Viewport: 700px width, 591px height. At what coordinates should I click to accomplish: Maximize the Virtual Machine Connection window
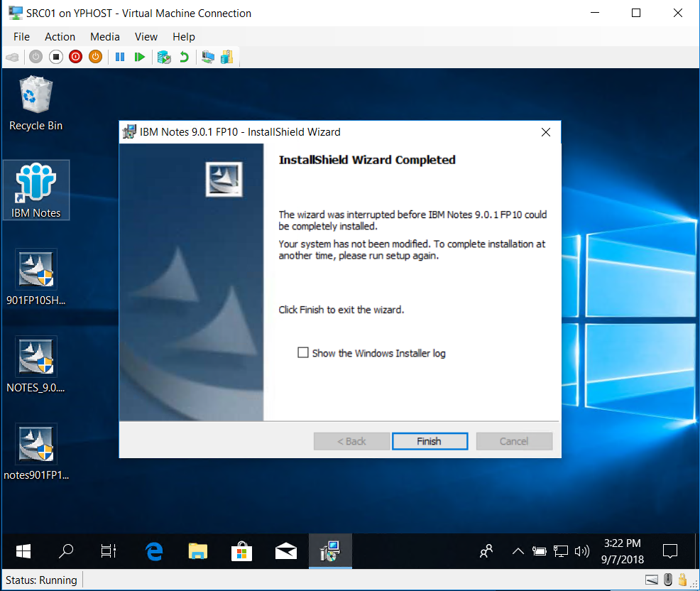[x=636, y=13]
